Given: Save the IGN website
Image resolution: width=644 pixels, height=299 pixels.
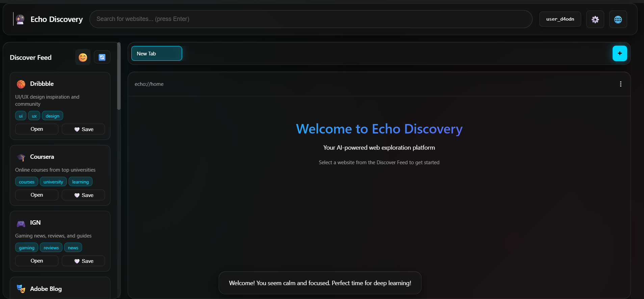Looking at the screenshot, I should click(83, 261).
